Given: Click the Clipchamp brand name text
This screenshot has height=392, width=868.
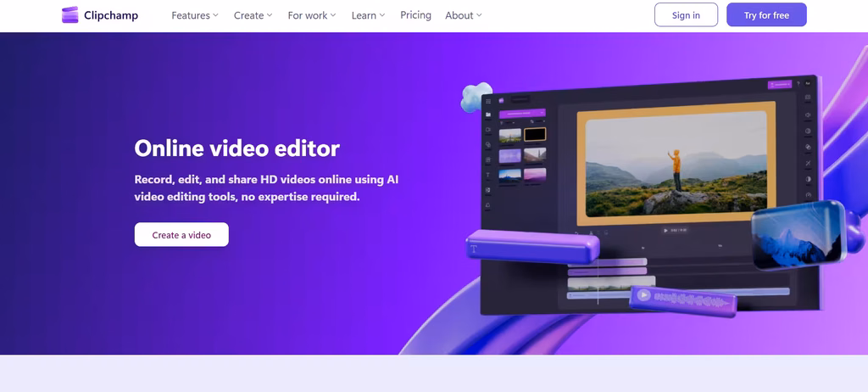Looking at the screenshot, I should tap(111, 15).
